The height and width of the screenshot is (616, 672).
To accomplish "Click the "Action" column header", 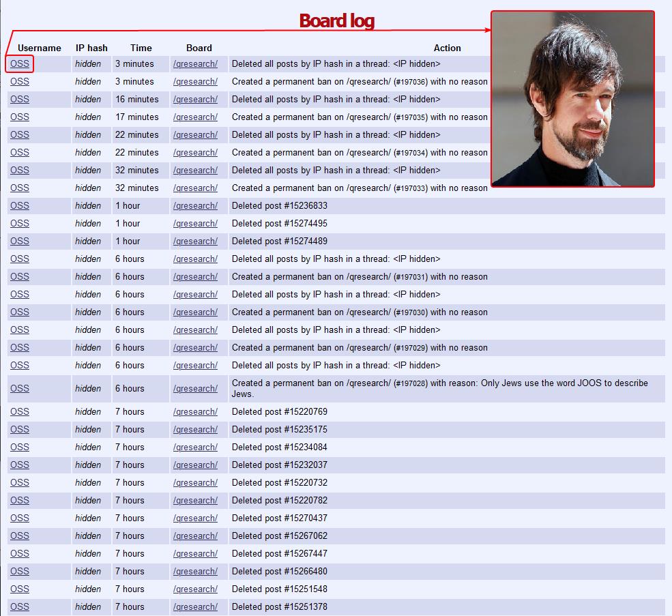I will (x=448, y=48).
